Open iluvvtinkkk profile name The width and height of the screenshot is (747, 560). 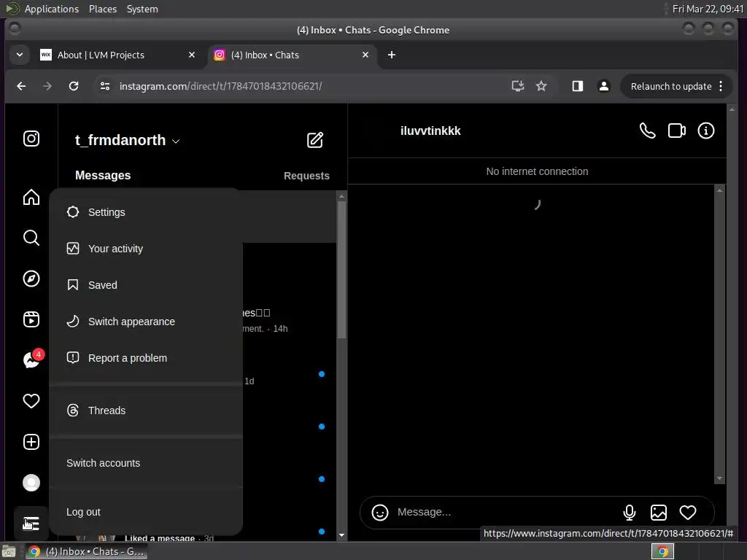coord(430,131)
